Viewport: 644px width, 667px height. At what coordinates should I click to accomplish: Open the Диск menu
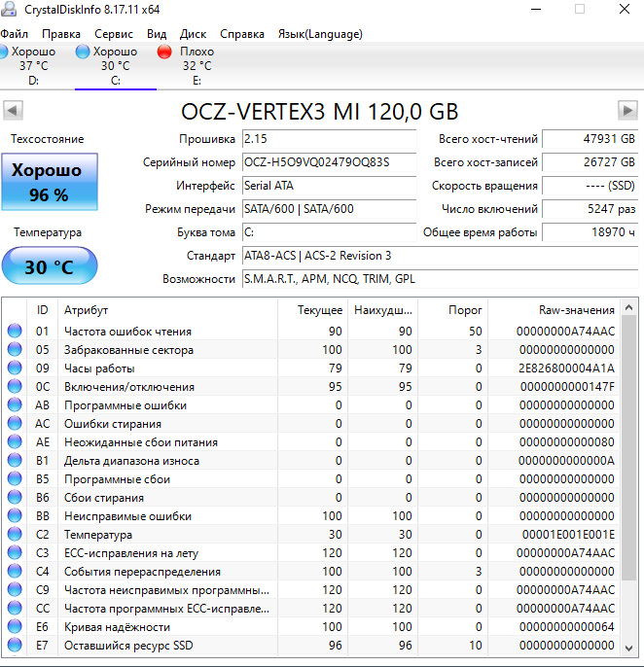193,34
